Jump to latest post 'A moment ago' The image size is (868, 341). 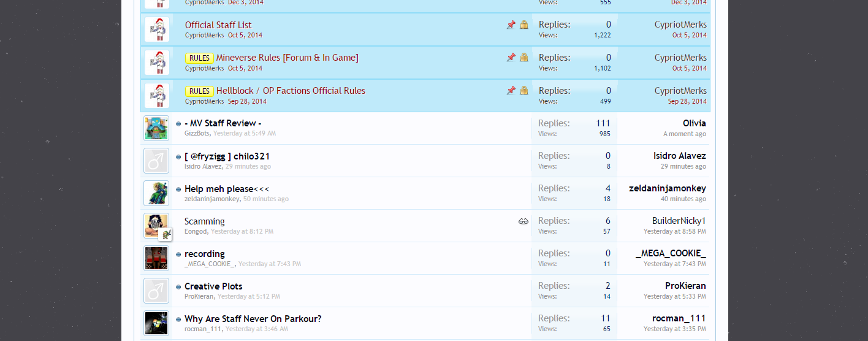click(x=685, y=134)
